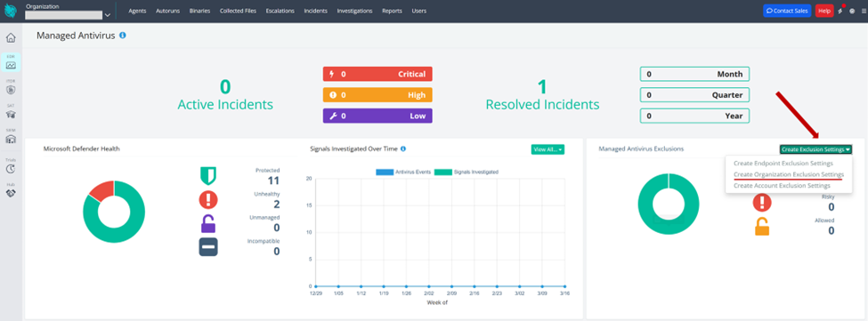This screenshot has width=868, height=321.
Task: Click the red Help button
Action: pos(824,11)
